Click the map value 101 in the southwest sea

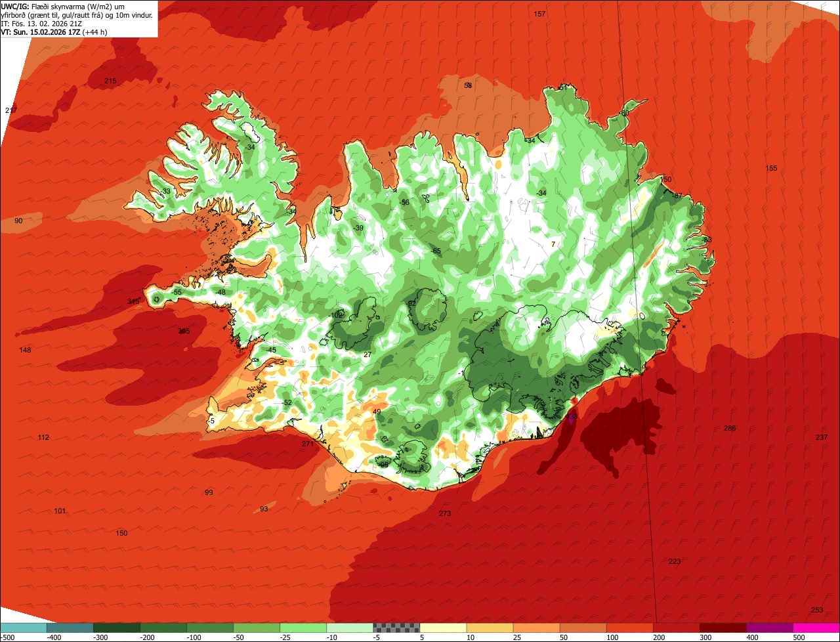60,511
